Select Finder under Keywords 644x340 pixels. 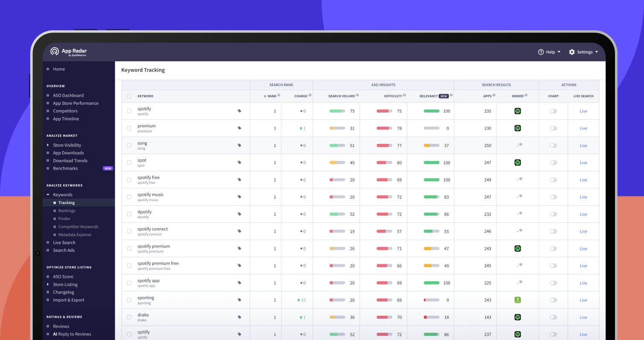[x=64, y=219]
